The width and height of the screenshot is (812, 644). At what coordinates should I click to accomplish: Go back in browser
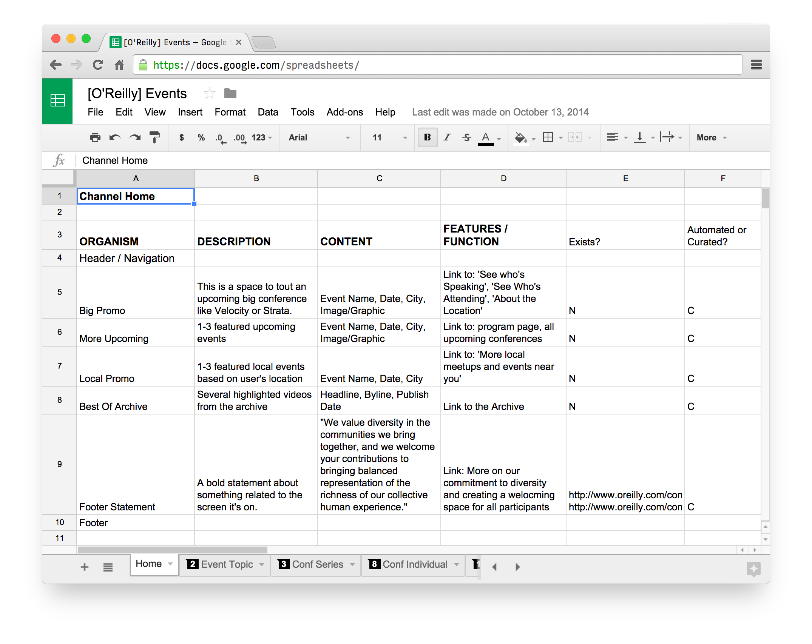pos(56,65)
